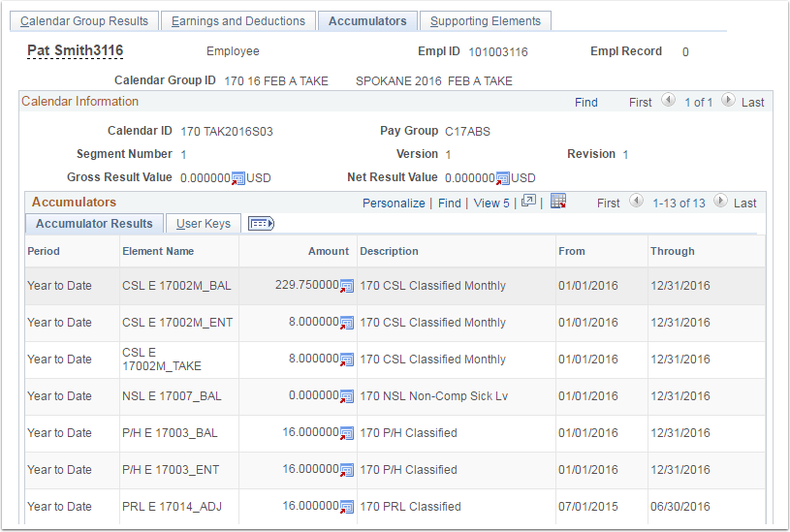Sort by From column header
Image resolution: width=790 pixels, height=532 pixels.
[572, 251]
